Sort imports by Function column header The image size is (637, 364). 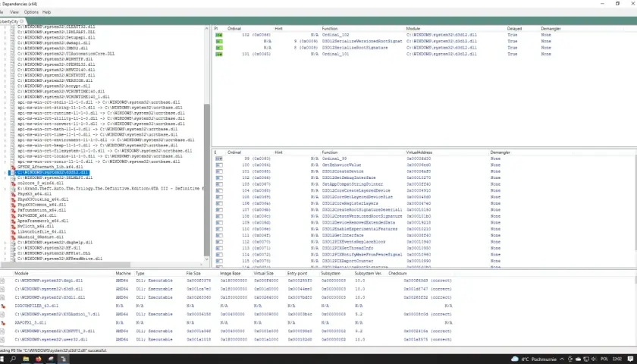[329, 29]
